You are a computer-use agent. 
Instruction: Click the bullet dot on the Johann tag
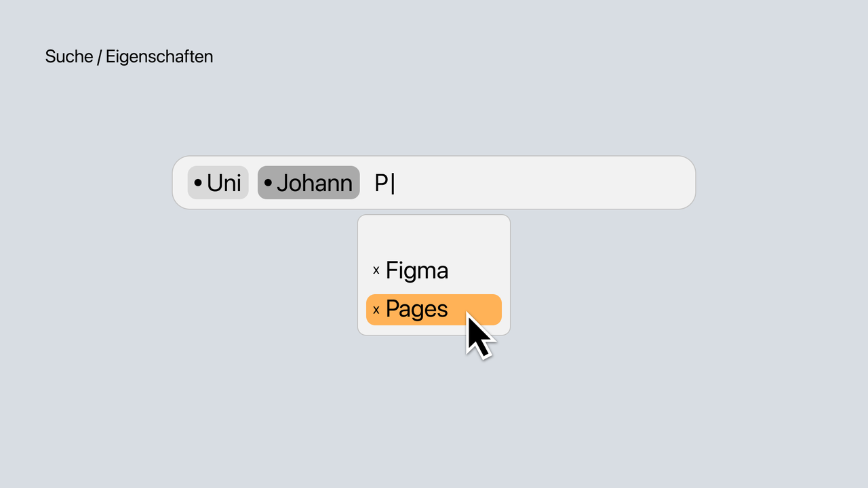tap(268, 183)
